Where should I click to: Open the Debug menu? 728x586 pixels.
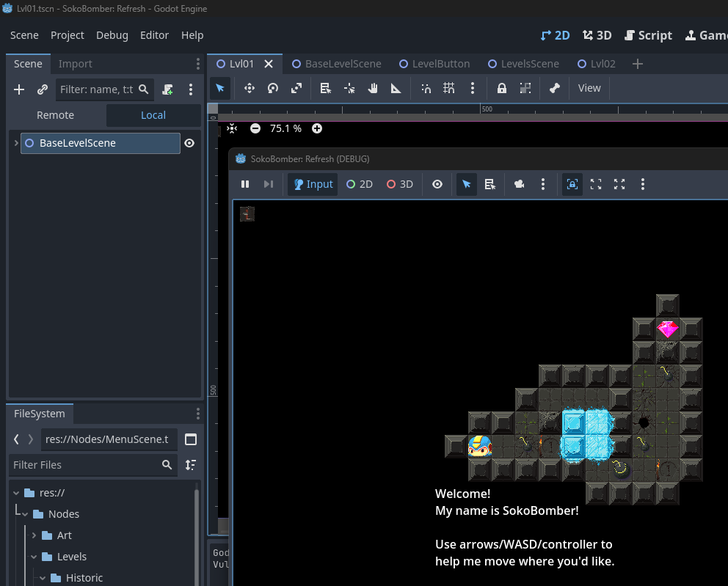[x=112, y=35]
